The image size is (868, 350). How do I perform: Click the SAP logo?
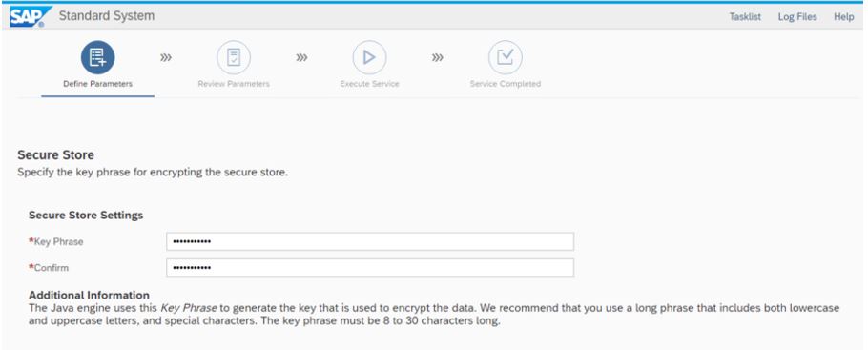click(31, 16)
